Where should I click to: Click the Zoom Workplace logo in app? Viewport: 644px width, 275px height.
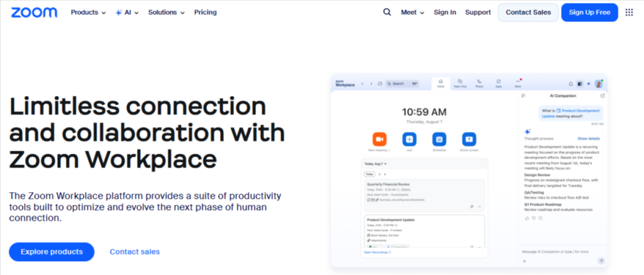345,84
